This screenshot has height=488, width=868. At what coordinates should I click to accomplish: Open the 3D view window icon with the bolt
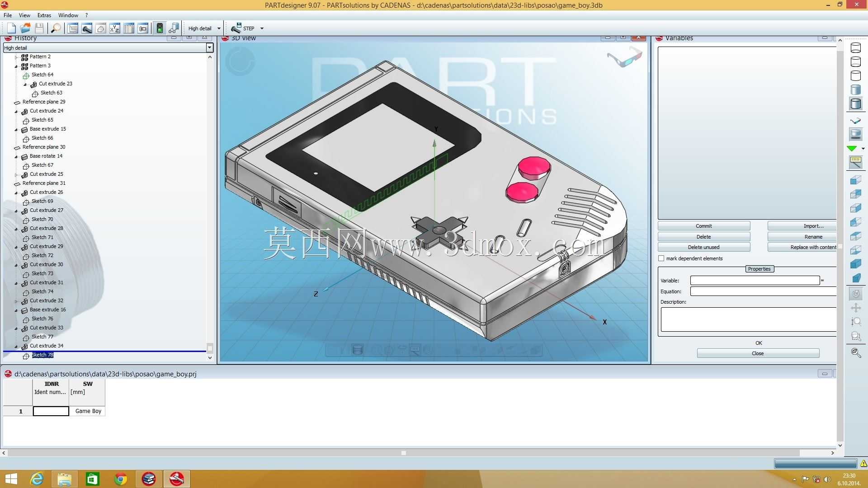click(87, 28)
